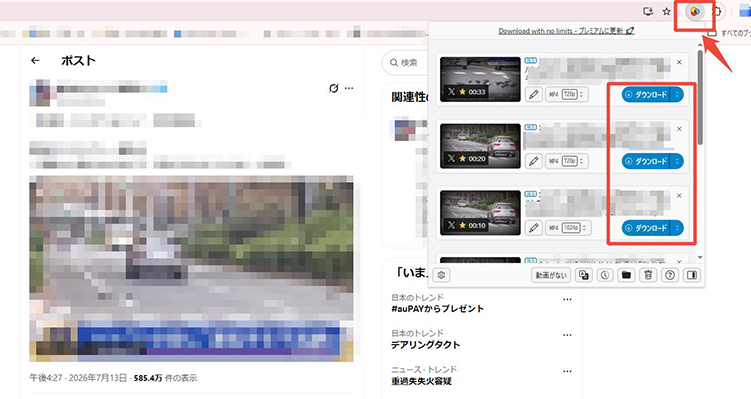Open the Download with no limits premium link
The height and width of the screenshot is (399, 751).
566,31
